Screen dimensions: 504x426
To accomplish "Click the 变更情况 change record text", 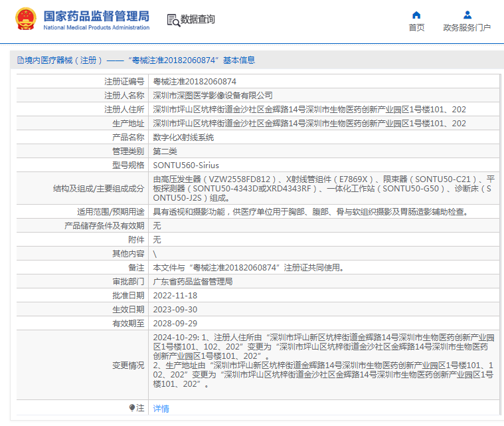I will pyautogui.click(x=323, y=361).
